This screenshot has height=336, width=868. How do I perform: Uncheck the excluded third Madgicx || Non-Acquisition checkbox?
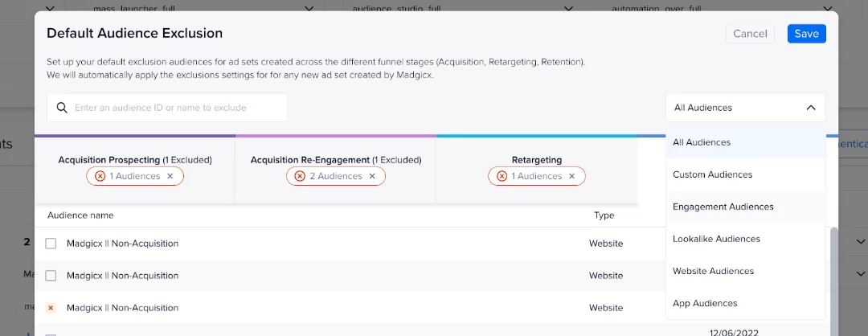[51, 308]
